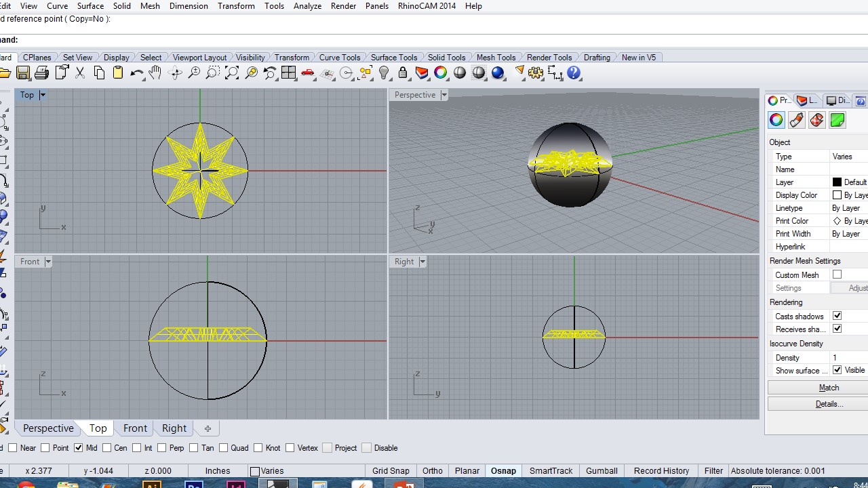Image resolution: width=868 pixels, height=488 pixels.
Task: Choose the Zoom Window tool
Action: pyautogui.click(x=213, y=73)
